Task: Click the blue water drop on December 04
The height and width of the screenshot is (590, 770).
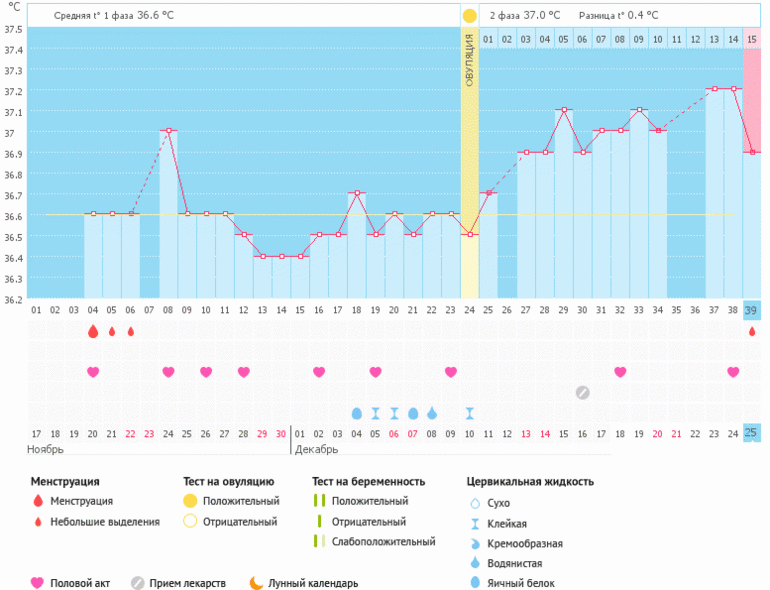Action: pyautogui.click(x=357, y=413)
